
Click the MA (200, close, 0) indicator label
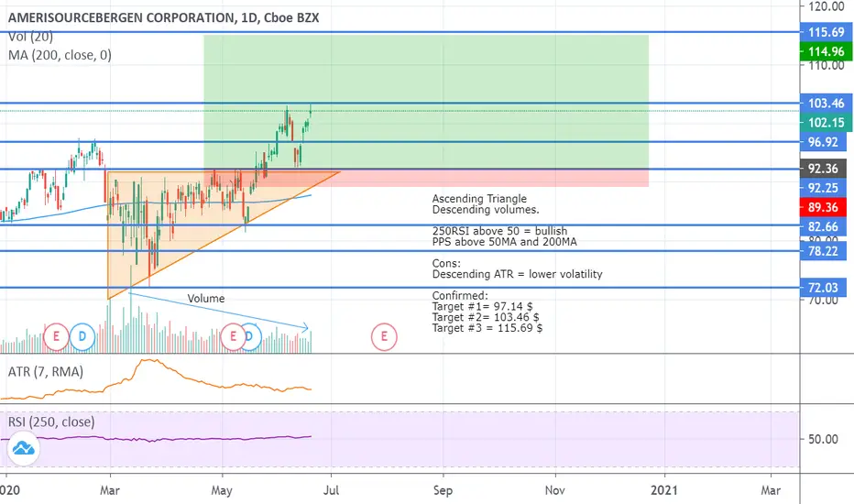60,55
